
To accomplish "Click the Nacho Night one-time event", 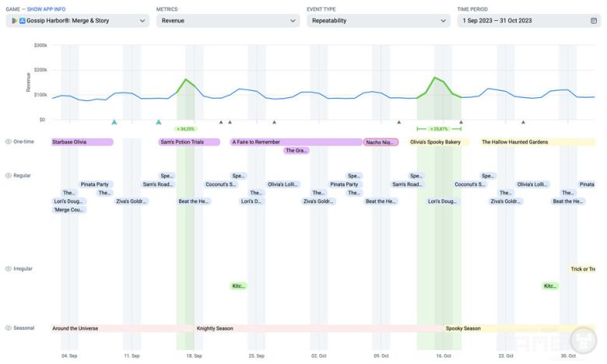I will [381, 142].
